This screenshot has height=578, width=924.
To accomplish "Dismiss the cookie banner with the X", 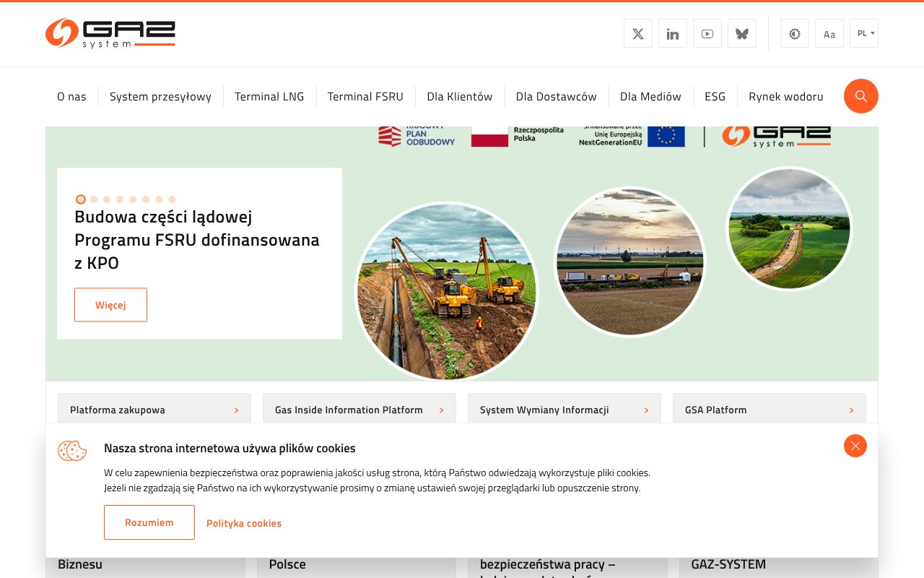I will coord(855,446).
